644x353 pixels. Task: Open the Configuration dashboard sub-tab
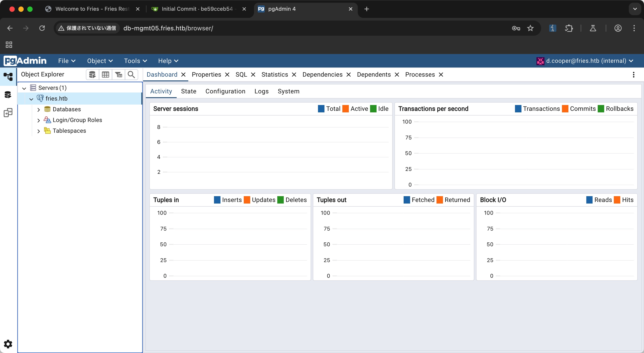pyautogui.click(x=225, y=91)
